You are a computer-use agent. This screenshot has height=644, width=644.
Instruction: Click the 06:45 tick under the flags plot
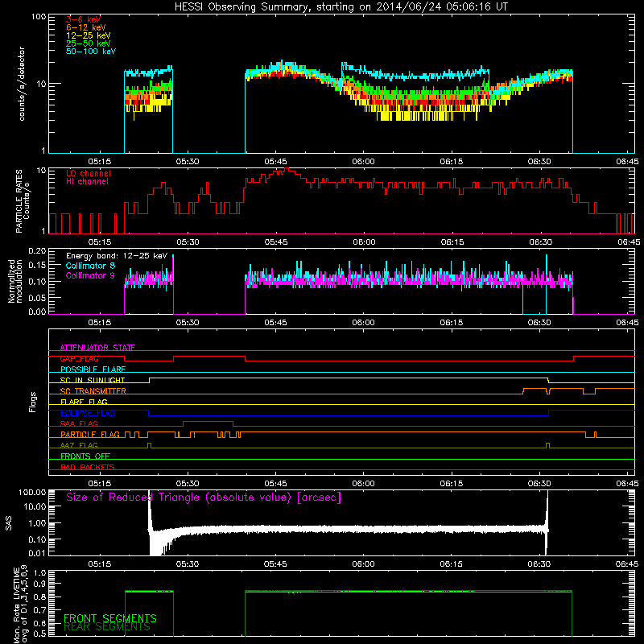point(627,484)
